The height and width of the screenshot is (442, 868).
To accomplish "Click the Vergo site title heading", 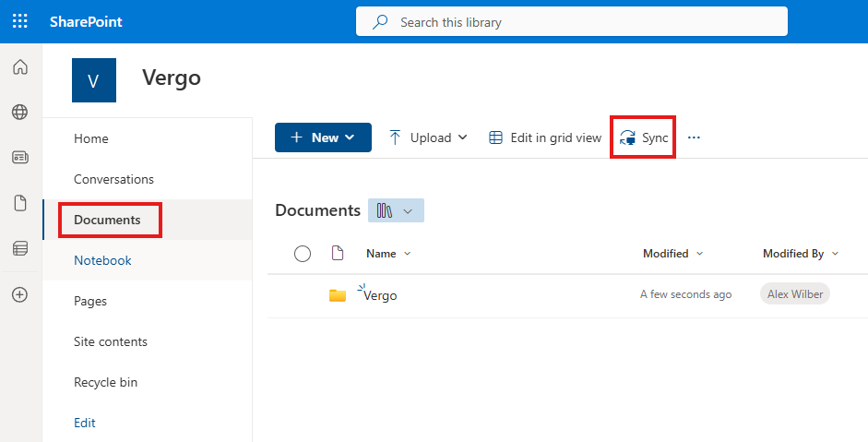I will tap(172, 78).
